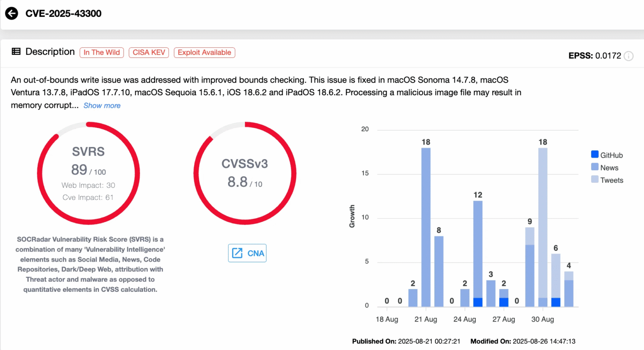Click the first 18-count bar near 21 Aug
This screenshot has width=644, height=350.
tap(426, 226)
